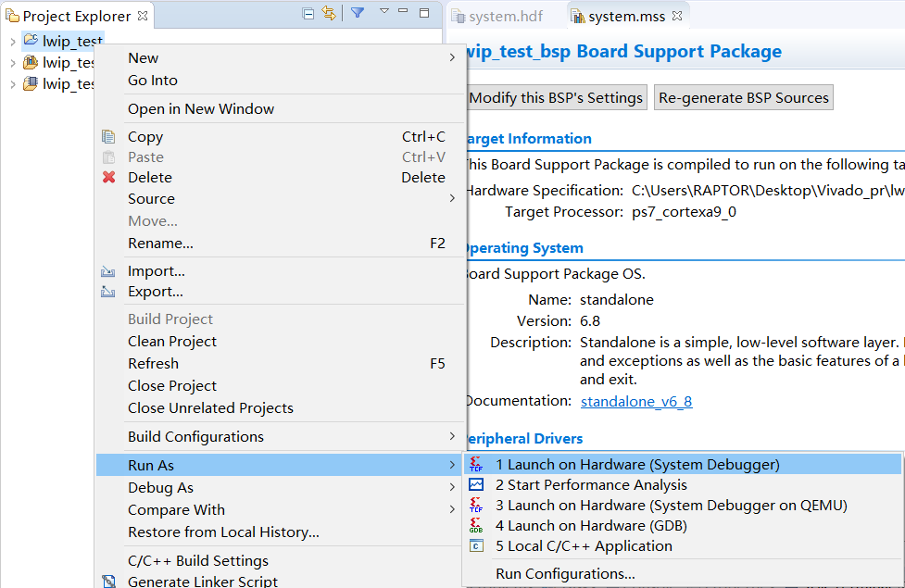
Task: Select Launch on Hardware (GDB)
Action: pyautogui.click(x=683, y=526)
